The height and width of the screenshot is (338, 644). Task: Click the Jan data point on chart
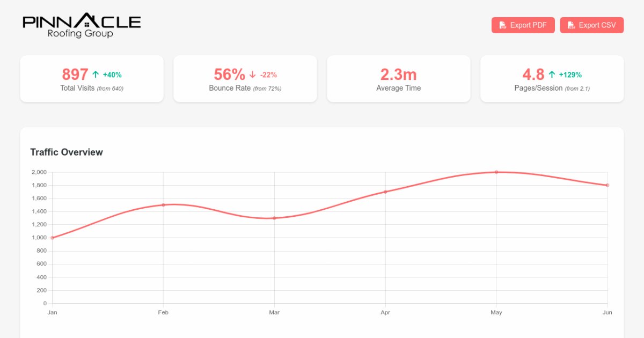(x=52, y=238)
